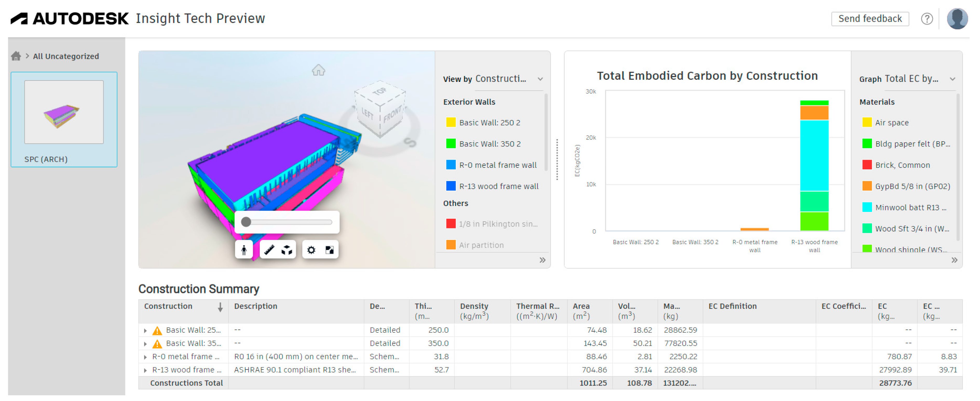This screenshot has height=401, width=980.
Task: Click the All Uncategorized breadcrumb
Action: (66, 56)
